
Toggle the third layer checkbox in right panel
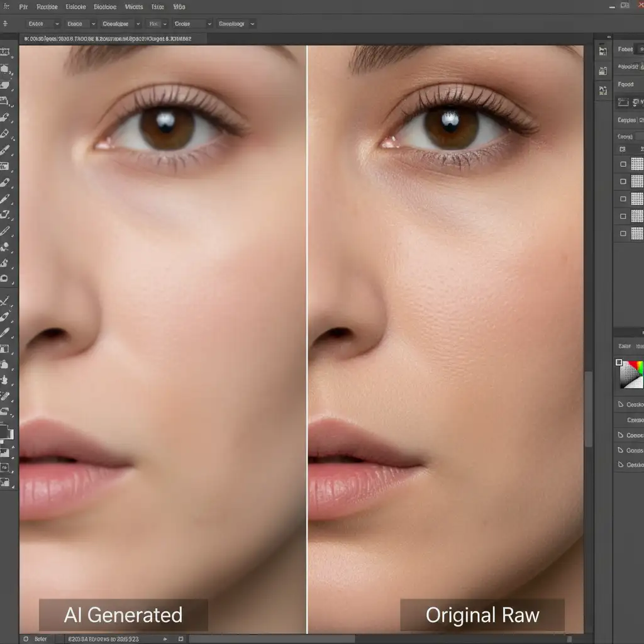pyautogui.click(x=623, y=199)
